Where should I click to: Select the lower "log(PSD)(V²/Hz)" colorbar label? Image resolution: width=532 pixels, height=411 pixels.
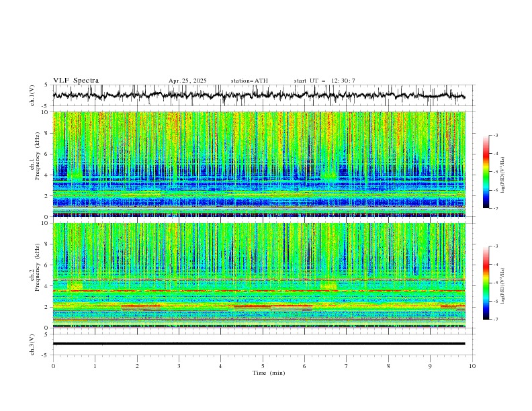click(502, 286)
